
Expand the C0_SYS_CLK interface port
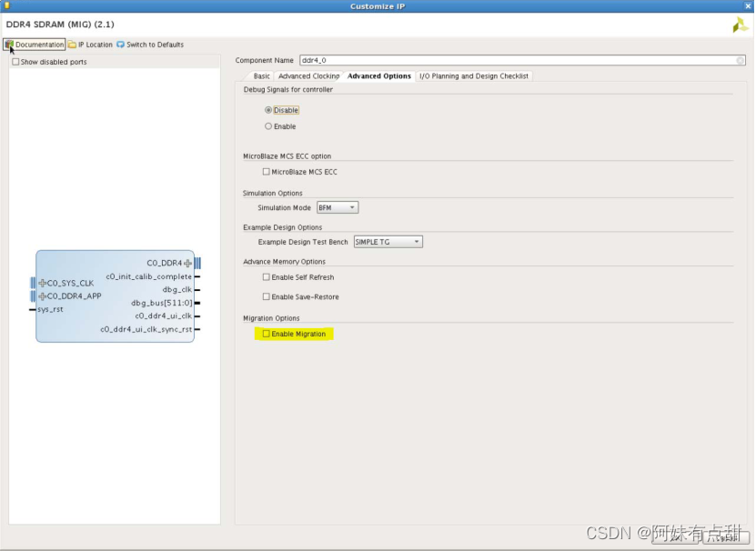click(x=43, y=283)
